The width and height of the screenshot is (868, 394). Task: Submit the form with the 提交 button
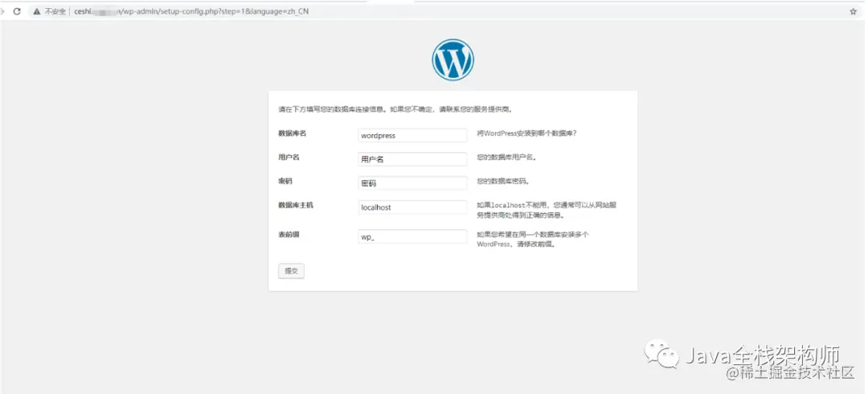[x=291, y=271]
